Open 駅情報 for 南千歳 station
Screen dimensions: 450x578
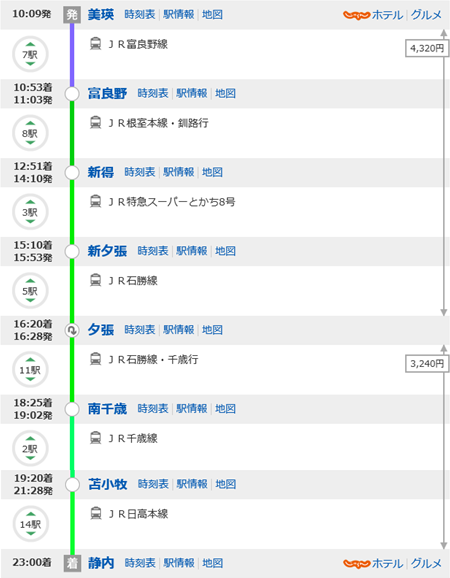192,409
